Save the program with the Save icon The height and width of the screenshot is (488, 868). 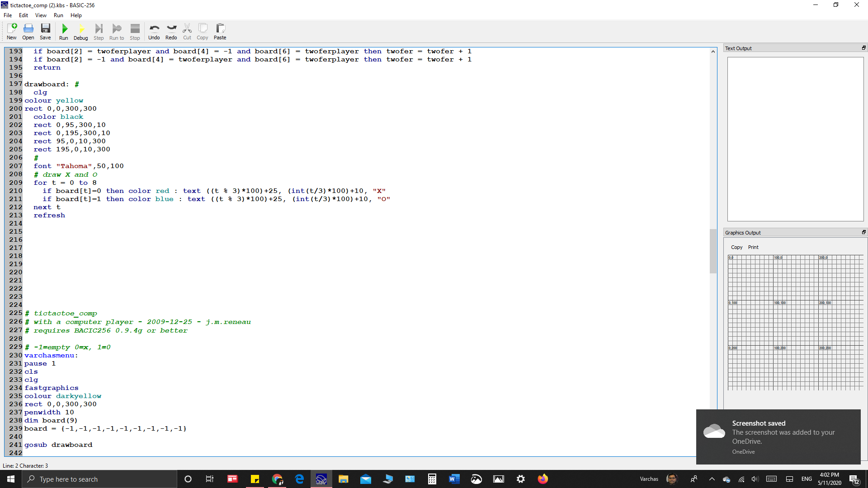coord(45,32)
